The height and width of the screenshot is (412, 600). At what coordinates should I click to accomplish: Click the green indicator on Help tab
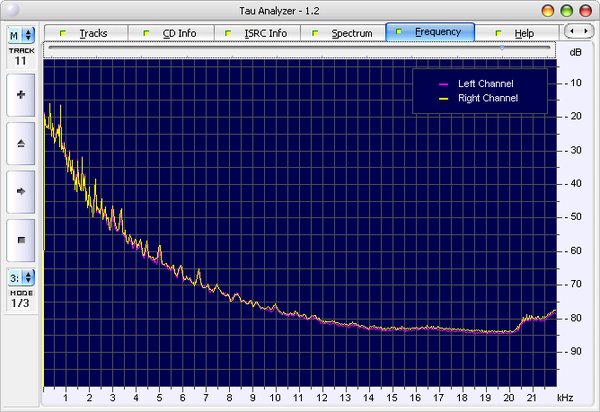[x=498, y=33]
